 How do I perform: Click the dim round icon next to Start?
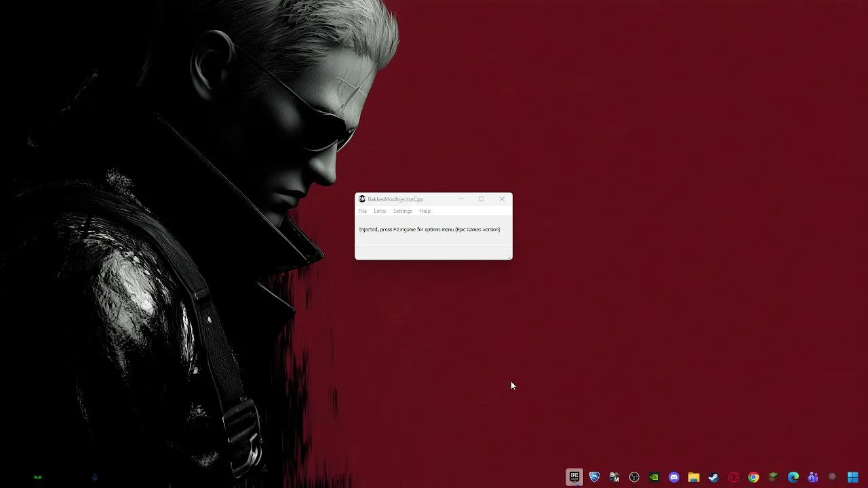[833, 477]
